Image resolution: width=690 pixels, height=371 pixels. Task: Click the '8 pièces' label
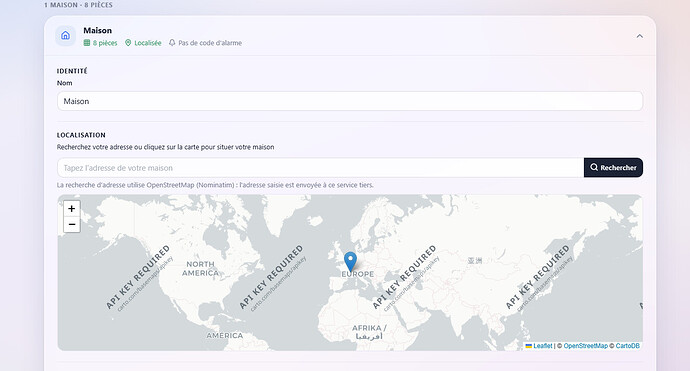tap(105, 43)
